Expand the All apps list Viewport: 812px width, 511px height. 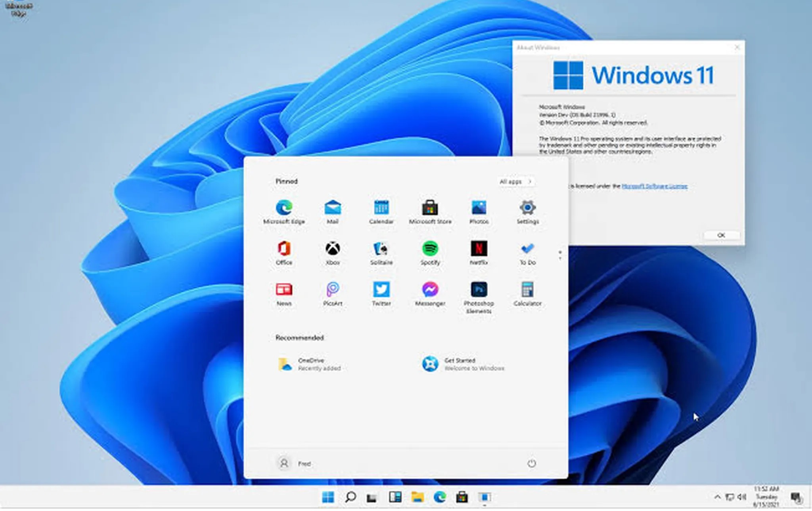click(515, 182)
